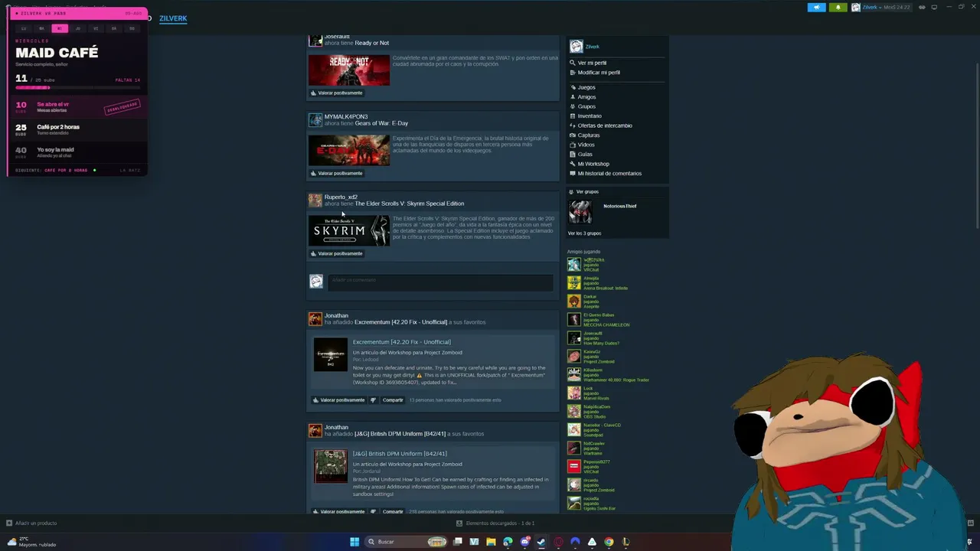
Task: Open the Windows Start button
Action: pos(354,542)
